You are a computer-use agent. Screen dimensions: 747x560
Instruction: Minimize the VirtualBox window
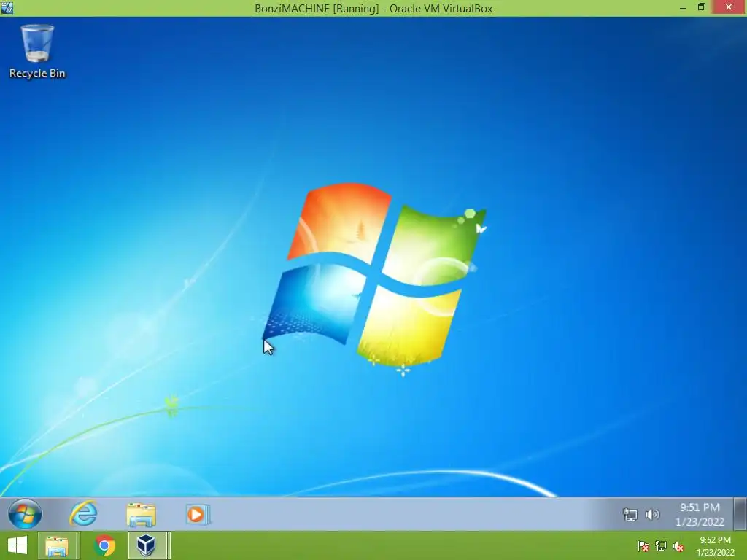[x=683, y=7]
